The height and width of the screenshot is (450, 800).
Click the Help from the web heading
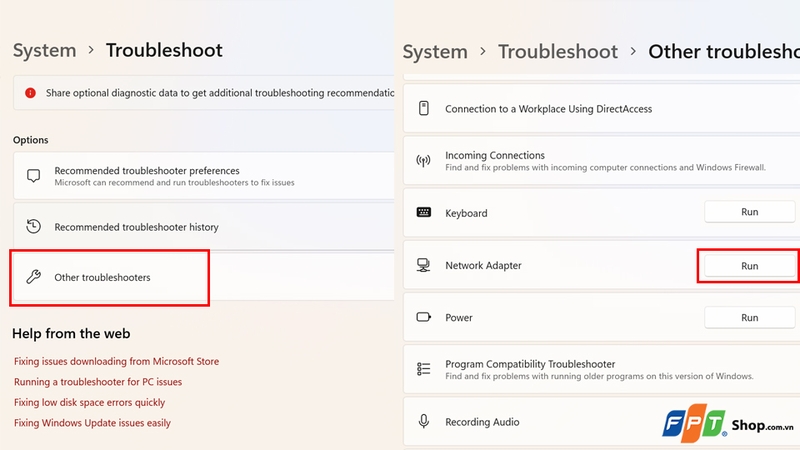point(71,333)
